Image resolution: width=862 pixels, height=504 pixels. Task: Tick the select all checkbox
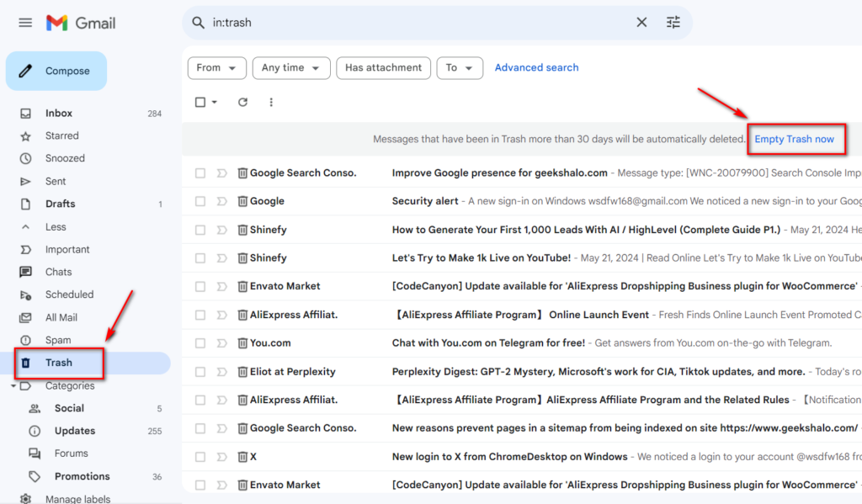(200, 102)
